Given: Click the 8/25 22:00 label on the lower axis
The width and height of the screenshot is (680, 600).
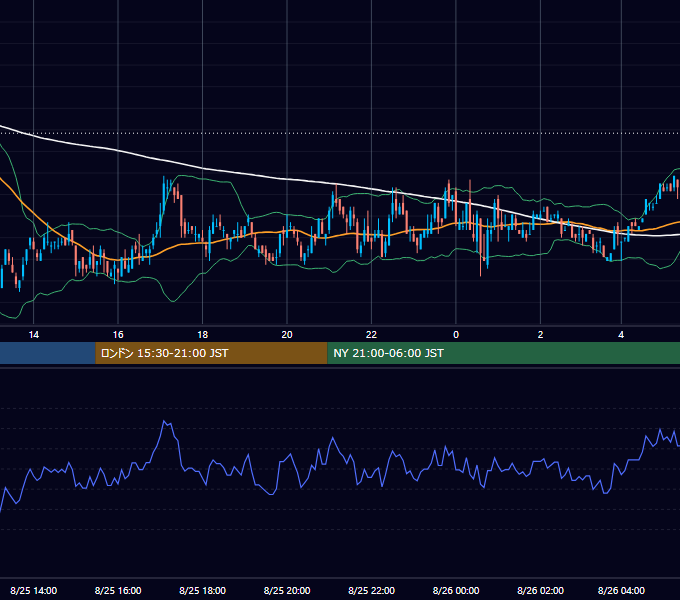Looking at the screenshot, I should click(371, 590).
